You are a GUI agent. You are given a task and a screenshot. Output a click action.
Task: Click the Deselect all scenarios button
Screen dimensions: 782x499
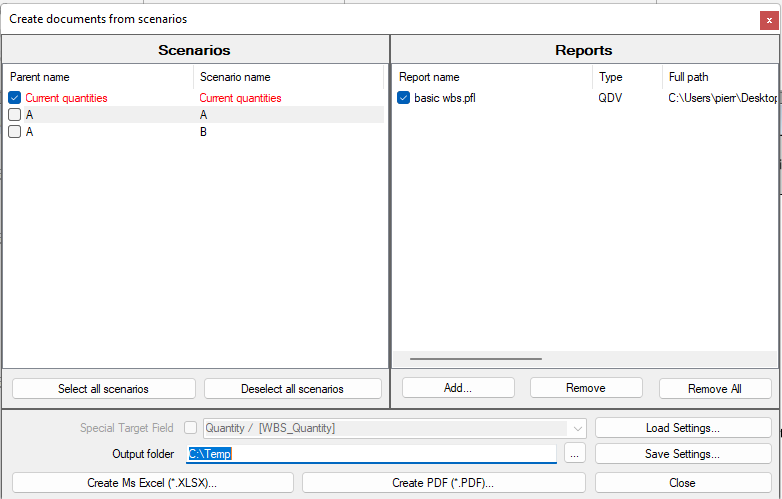point(292,389)
